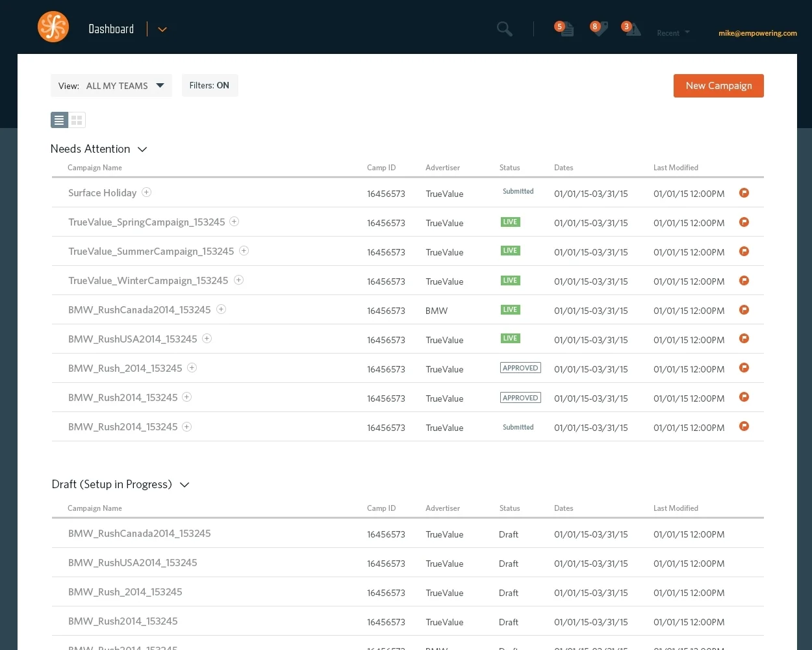Viewport: 812px width, 650px height.
Task: Toggle Filters ON setting
Action: tap(209, 85)
